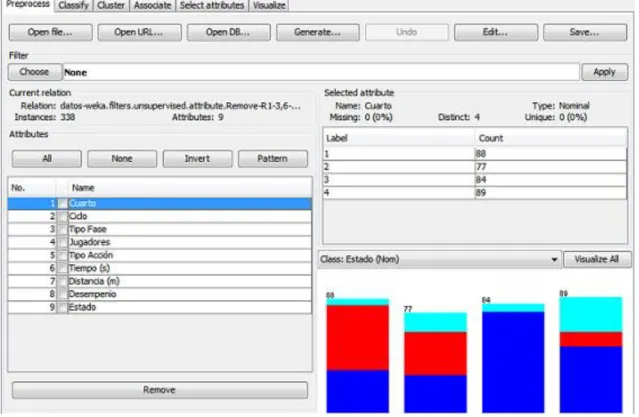
Task: Open the Class: Estado (Nom) dropdown
Action: pos(440,260)
